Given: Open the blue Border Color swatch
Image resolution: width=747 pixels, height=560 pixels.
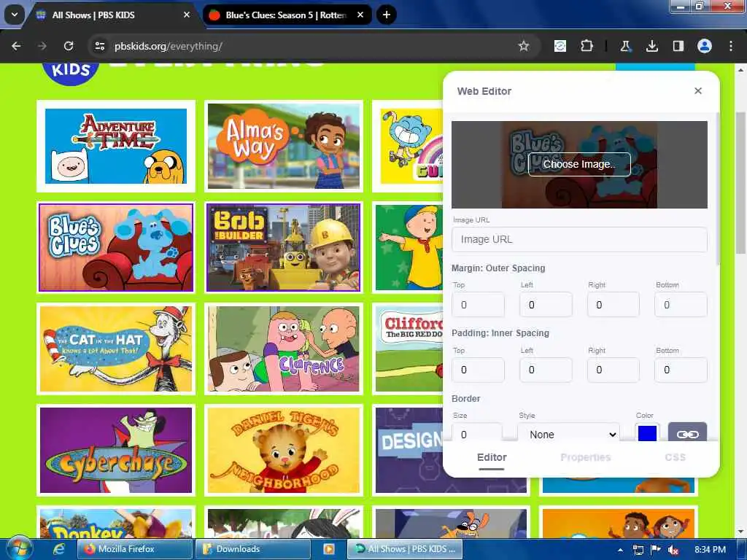Looking at the screenshot, I should [x=647, y=432].
